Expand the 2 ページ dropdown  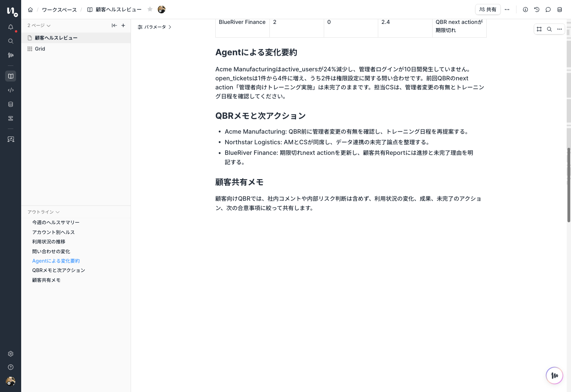(39, 25)
